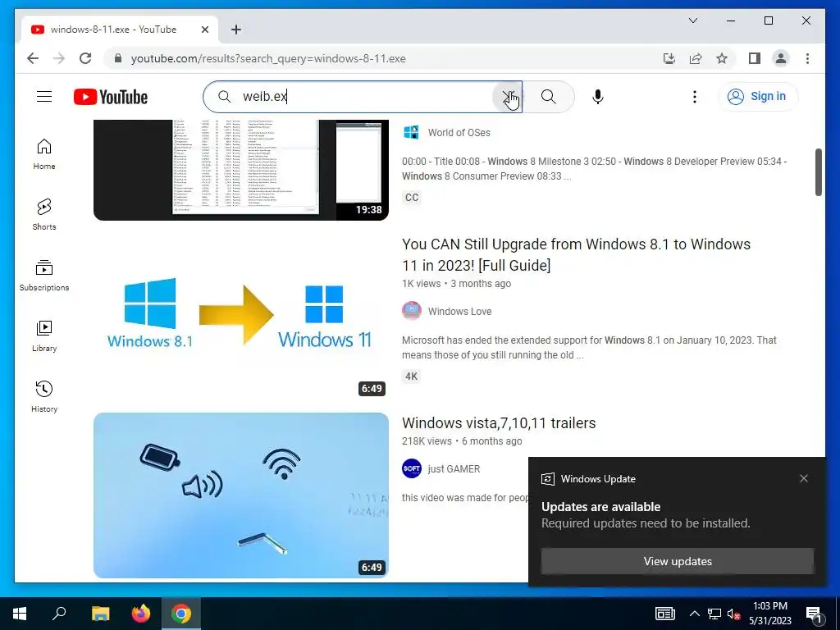Click the page vertical scrollbar thumb
This screenshot has height=630, width=840.
[x=818, y=172]
